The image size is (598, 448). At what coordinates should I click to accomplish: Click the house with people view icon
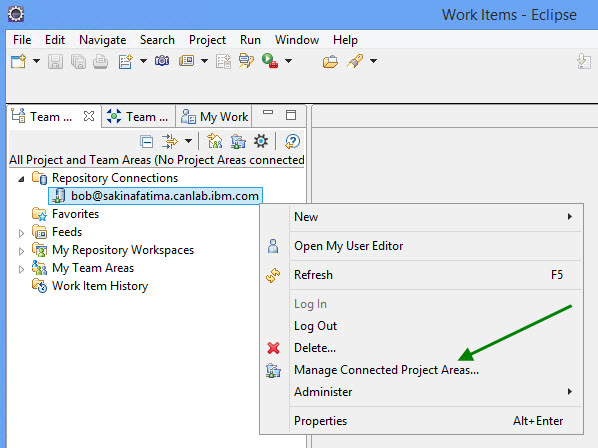(215, 141)
